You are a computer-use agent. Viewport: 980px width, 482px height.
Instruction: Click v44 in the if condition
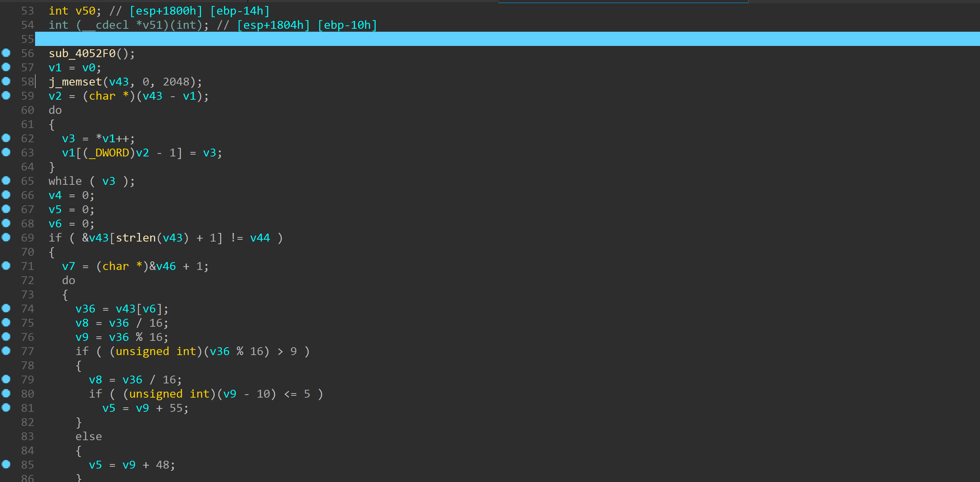pos(260,238)
